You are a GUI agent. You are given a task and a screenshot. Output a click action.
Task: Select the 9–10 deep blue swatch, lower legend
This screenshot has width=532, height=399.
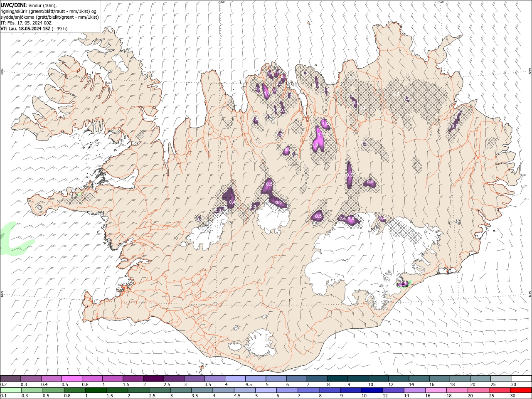click(x=350, y=390)
